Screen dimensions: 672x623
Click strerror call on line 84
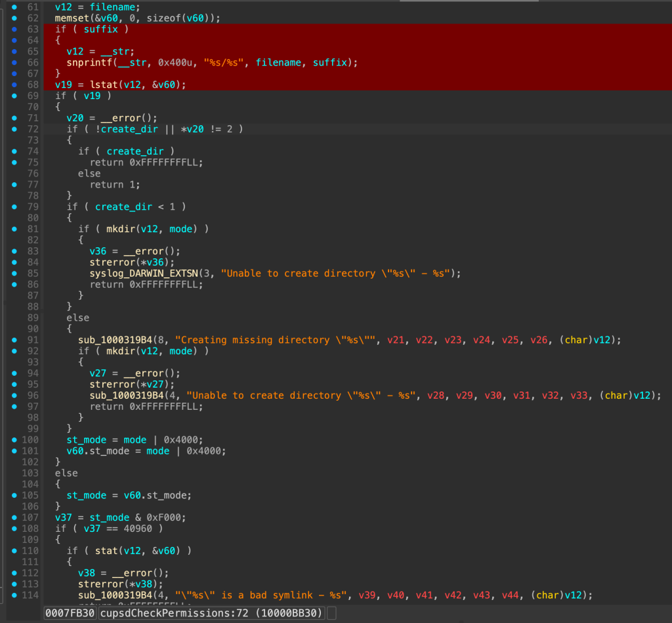[x=112, y=262]
